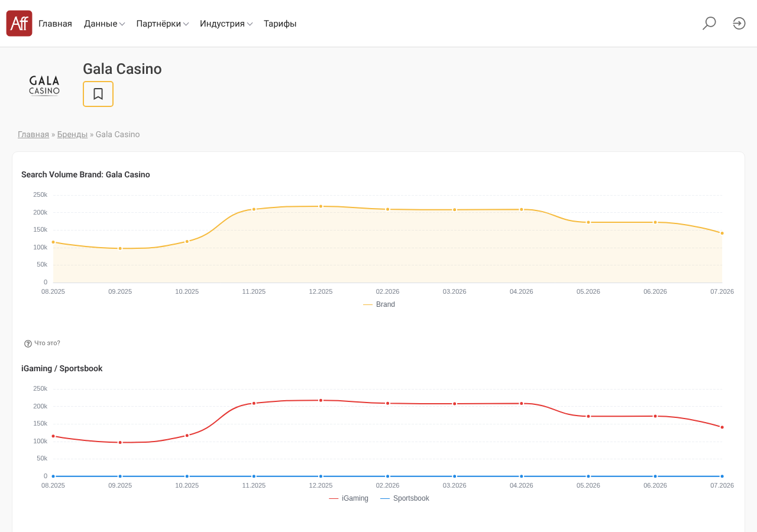Select the 08.2025 point on Sportsbook line

coord(53,476)
